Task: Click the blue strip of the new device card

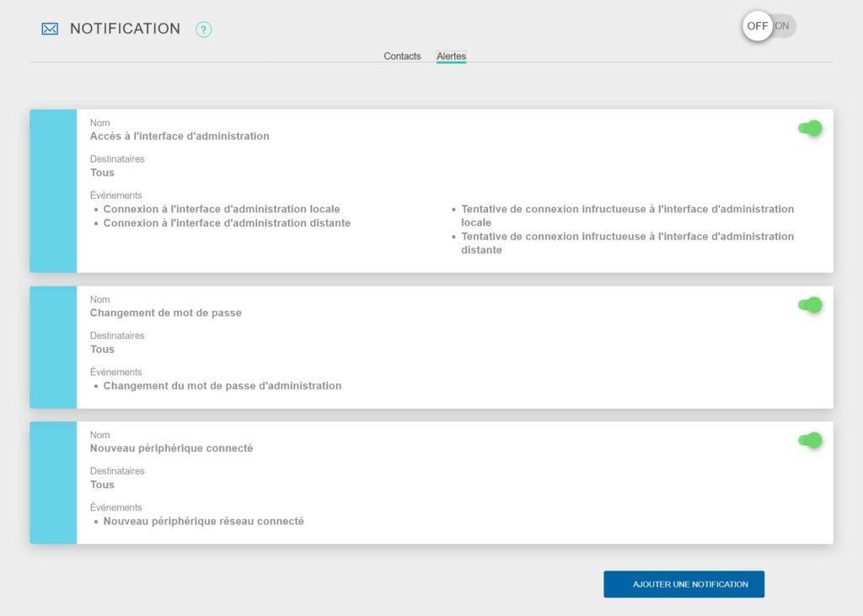Action: tap(54, 481)
